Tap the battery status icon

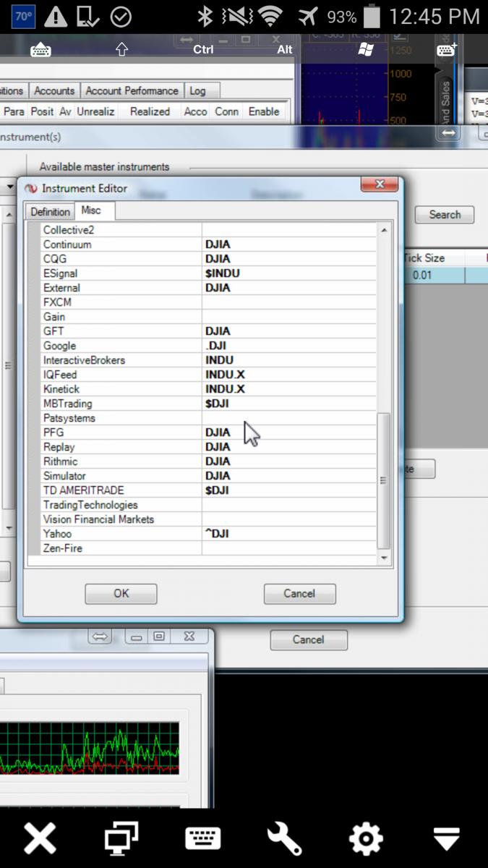[372, 17]
